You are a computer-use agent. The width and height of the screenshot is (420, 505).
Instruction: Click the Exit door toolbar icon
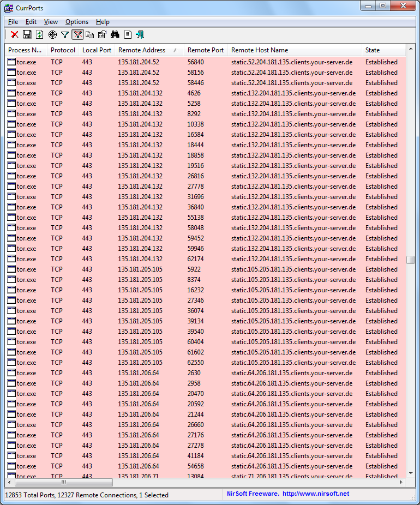[140, 34]
